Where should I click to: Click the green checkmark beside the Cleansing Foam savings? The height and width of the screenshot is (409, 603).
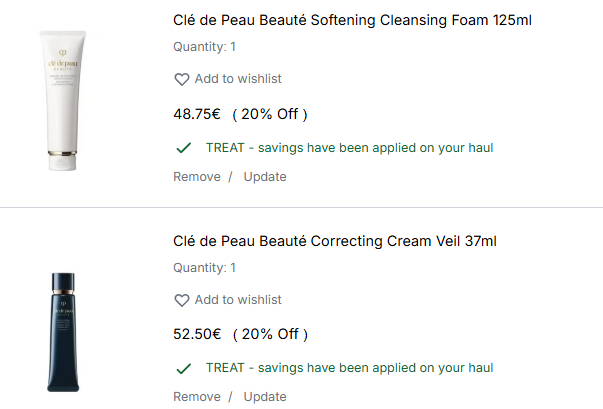183,148
